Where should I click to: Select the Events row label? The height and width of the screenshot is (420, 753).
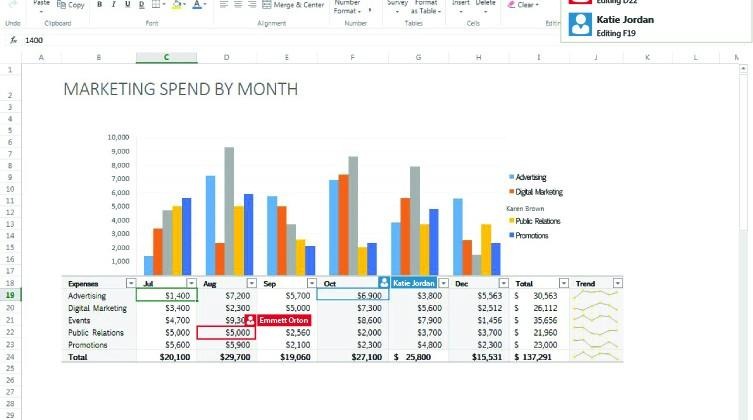click(79, 320)
